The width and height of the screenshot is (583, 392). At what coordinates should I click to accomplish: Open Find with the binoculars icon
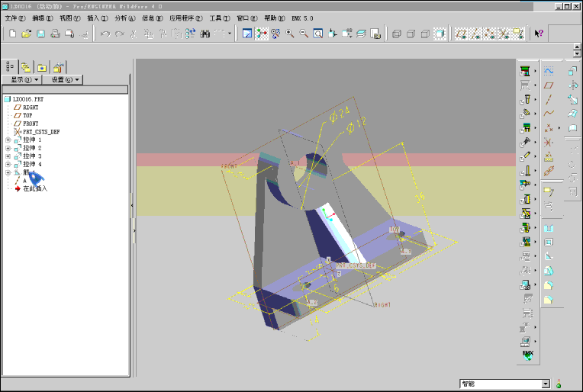coord(205,34)
